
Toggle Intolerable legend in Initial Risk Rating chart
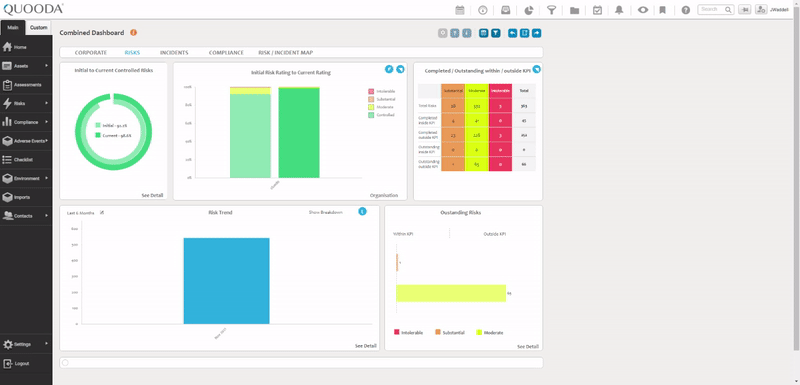pos(382,91)
